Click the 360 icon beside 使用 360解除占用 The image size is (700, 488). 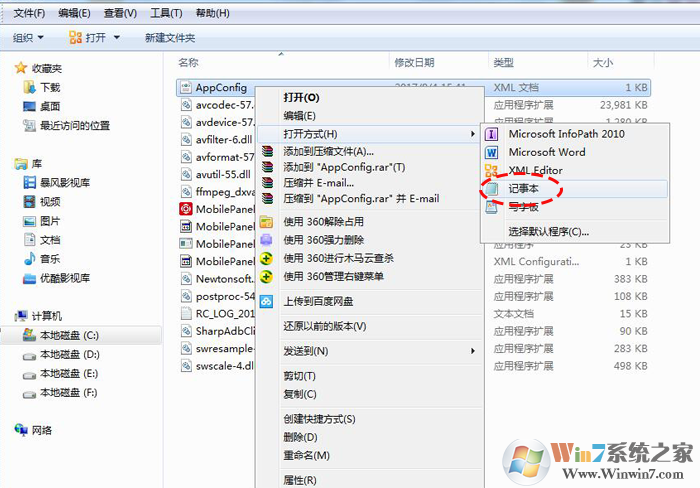[267, 222]
